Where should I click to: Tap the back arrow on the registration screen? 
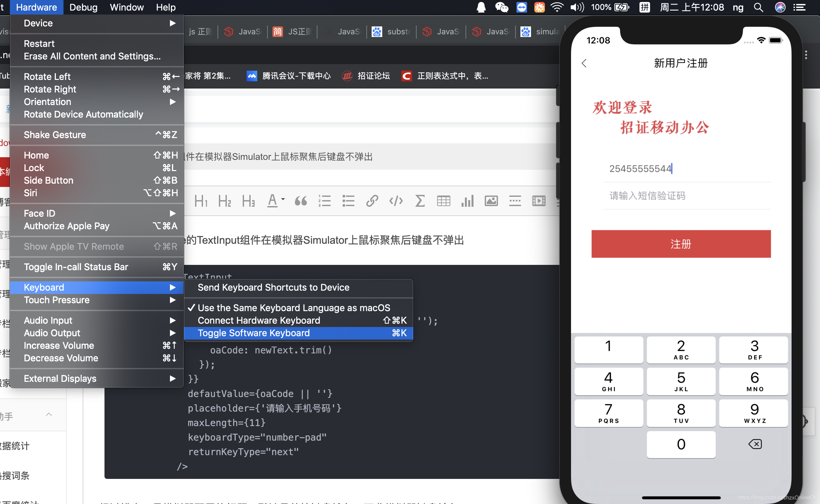pyautogui.click(x=584, y=63)
